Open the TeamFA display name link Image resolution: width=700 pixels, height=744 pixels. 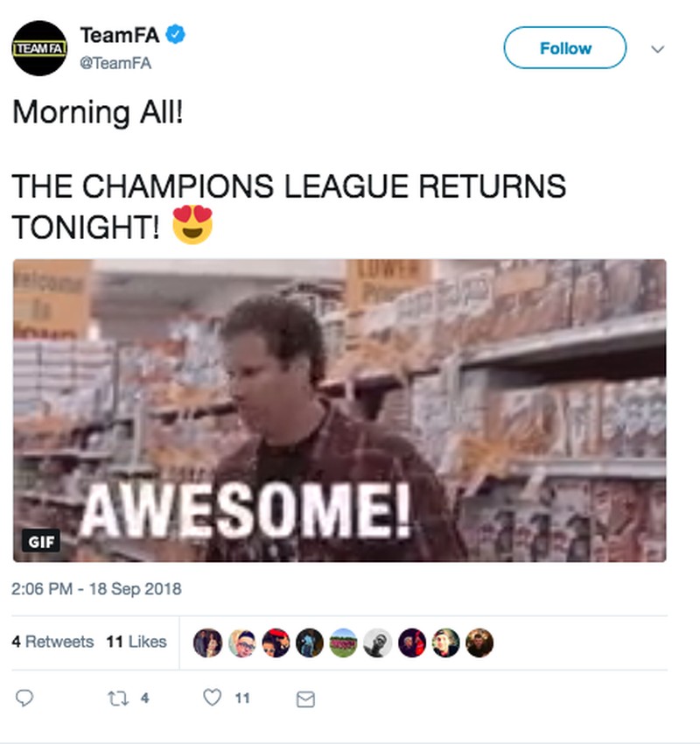click(121, 35)
